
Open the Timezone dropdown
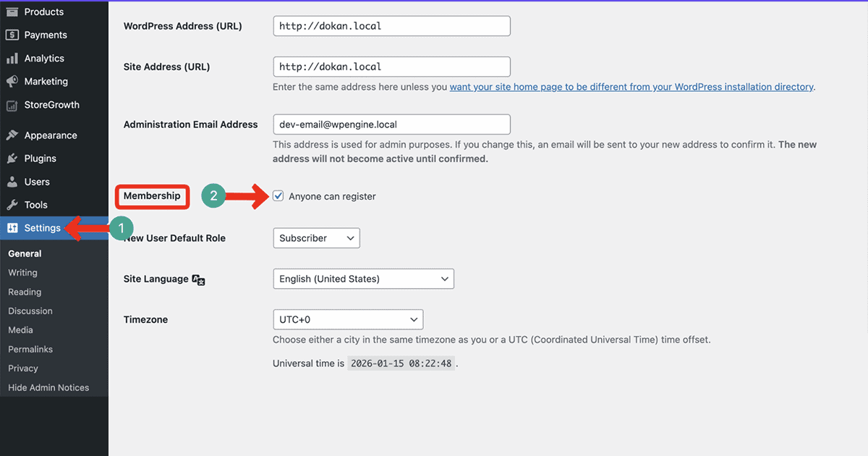coord(348,318)
